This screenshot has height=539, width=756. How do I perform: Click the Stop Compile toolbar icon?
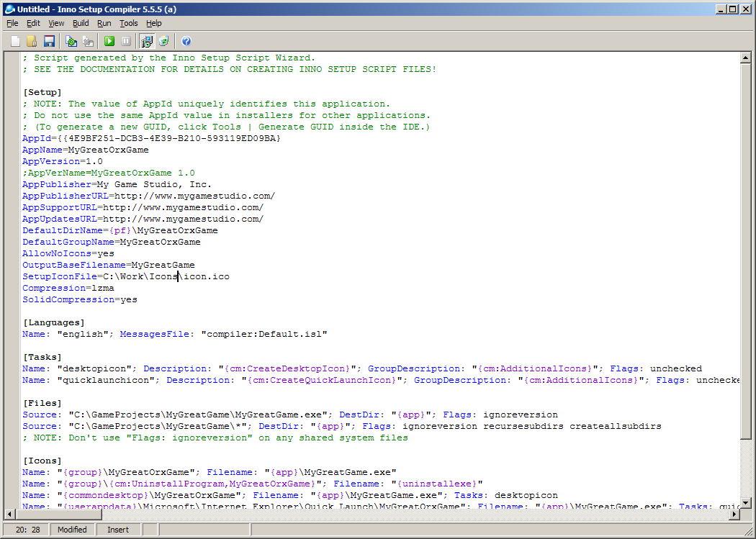tap(89, 42)
